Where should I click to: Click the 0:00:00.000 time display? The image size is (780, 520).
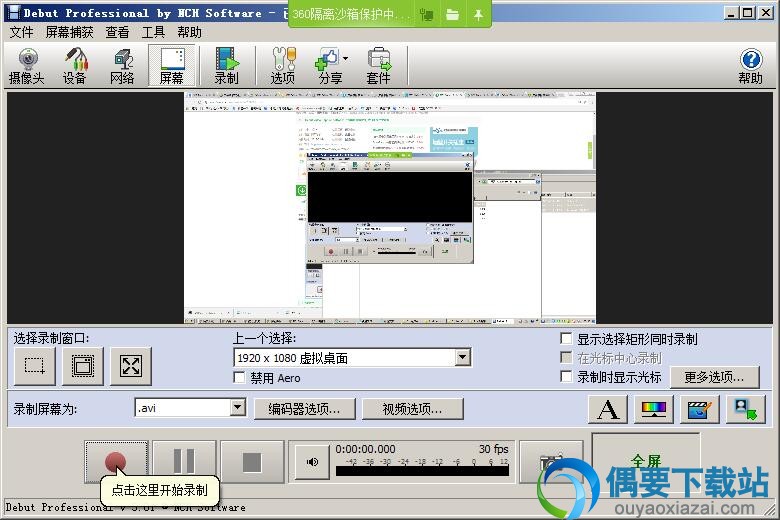coord(365,449)
